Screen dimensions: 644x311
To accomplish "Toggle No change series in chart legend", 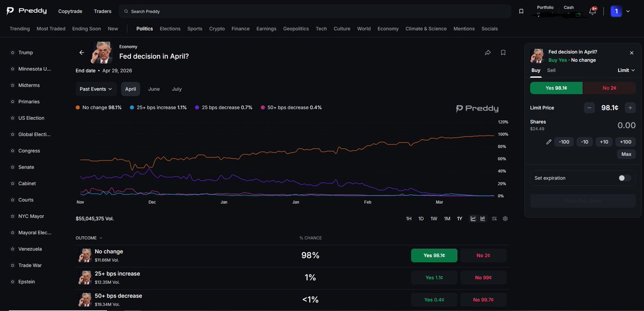I will coord(99,107).
